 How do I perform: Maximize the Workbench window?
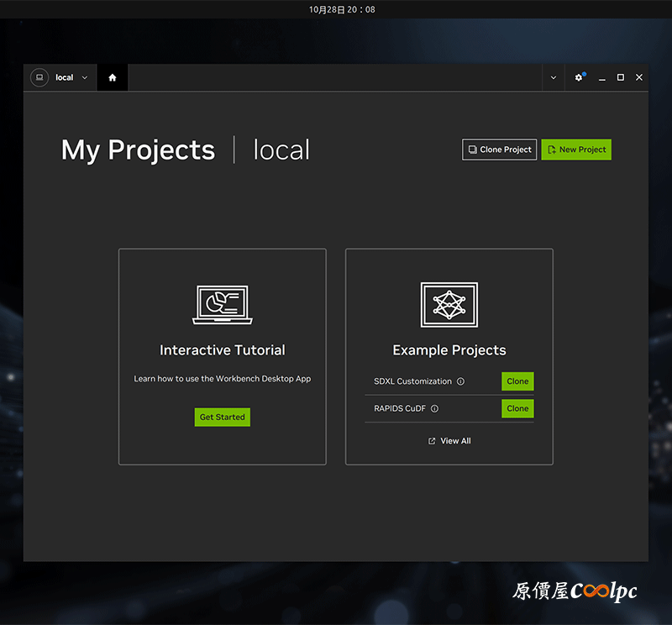pos(621,77)
